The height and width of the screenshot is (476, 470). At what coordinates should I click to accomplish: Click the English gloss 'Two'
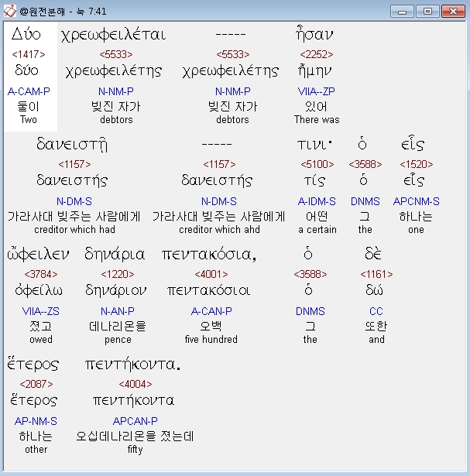(29, 120)
